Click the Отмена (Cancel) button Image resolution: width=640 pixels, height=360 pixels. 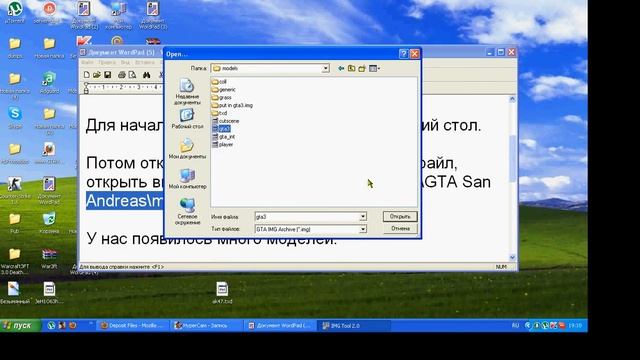[400, 229]
